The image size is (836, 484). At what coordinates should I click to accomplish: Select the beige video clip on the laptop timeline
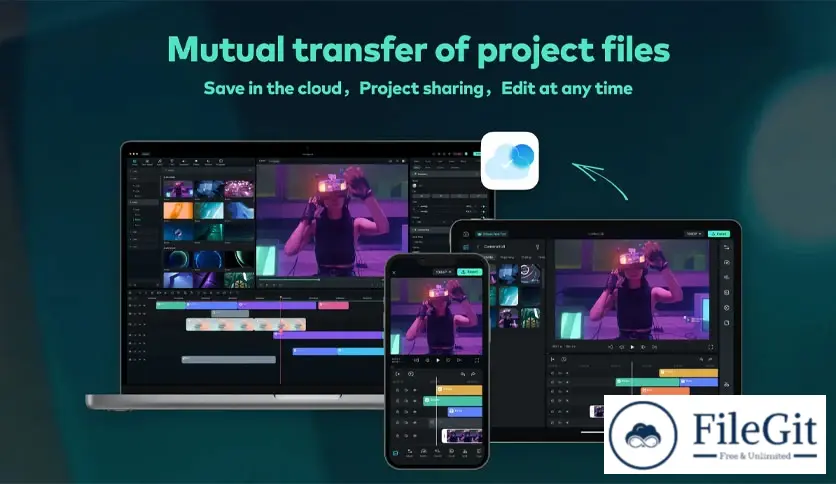[x=246, y=324]
